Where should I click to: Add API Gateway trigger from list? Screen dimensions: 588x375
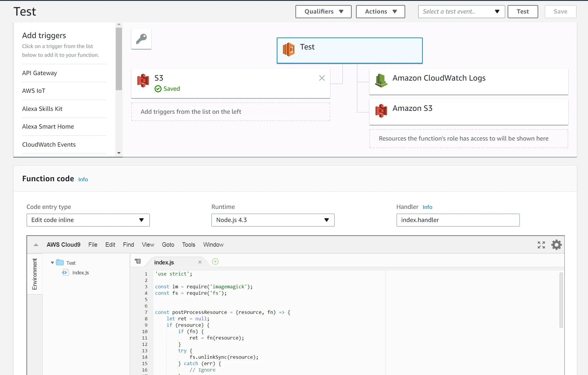40,73
